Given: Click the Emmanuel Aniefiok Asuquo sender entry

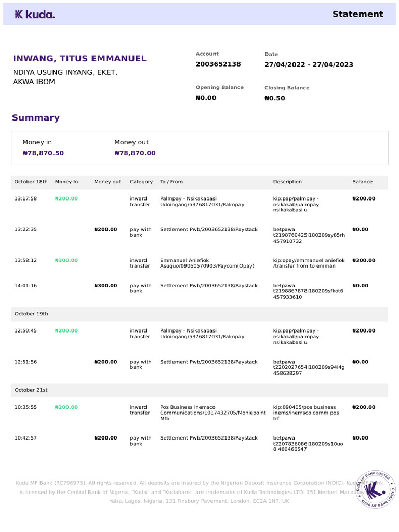Looking at the screenshot, I should tap(207, 263).
